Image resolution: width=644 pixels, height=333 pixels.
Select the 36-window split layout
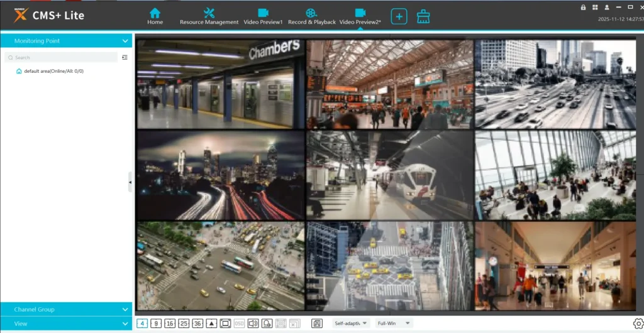197,324
